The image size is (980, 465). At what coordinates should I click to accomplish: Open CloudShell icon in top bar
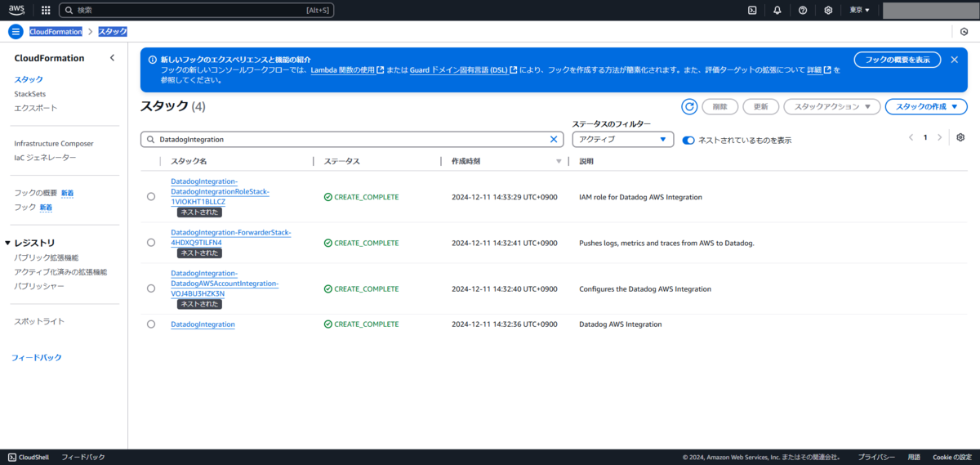pos(752,10)
